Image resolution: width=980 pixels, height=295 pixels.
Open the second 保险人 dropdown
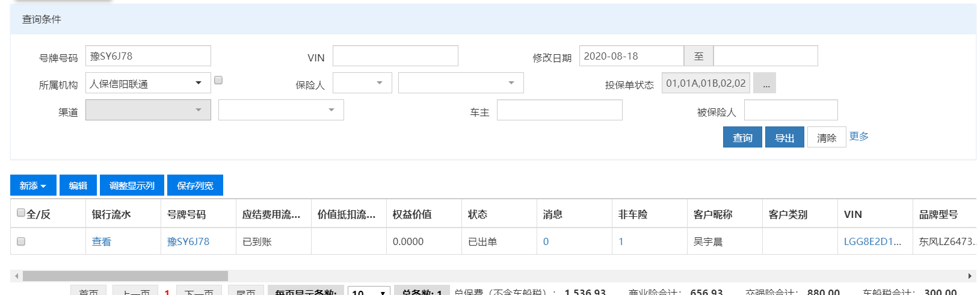461,83
